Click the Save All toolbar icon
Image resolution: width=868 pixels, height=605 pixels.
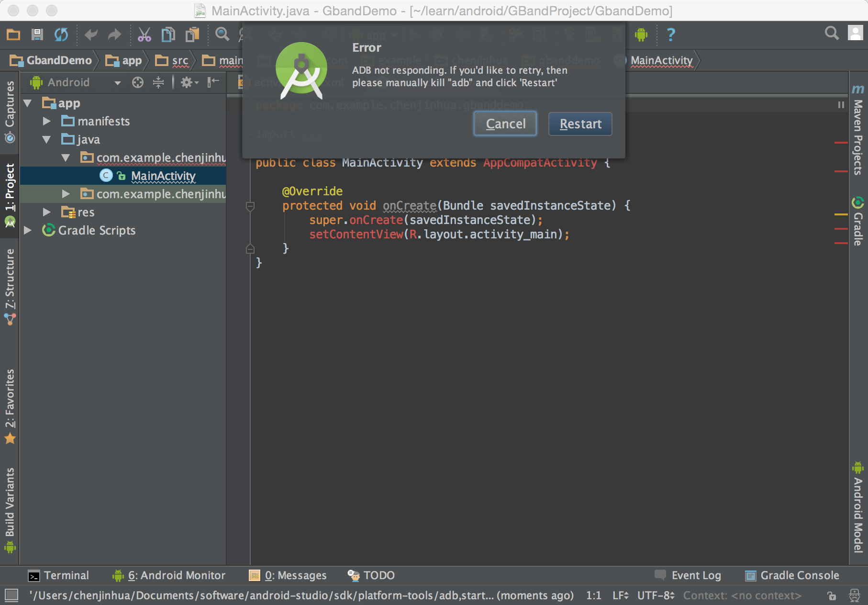pos(37,34)
